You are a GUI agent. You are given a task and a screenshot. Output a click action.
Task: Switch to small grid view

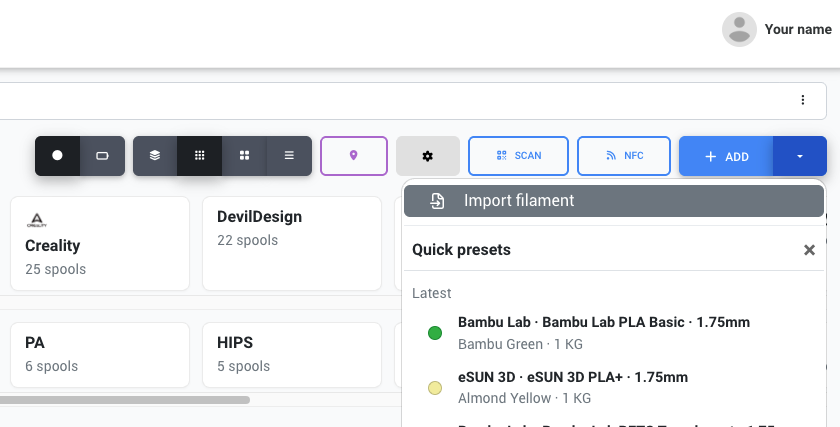click(x=199, y=155)
